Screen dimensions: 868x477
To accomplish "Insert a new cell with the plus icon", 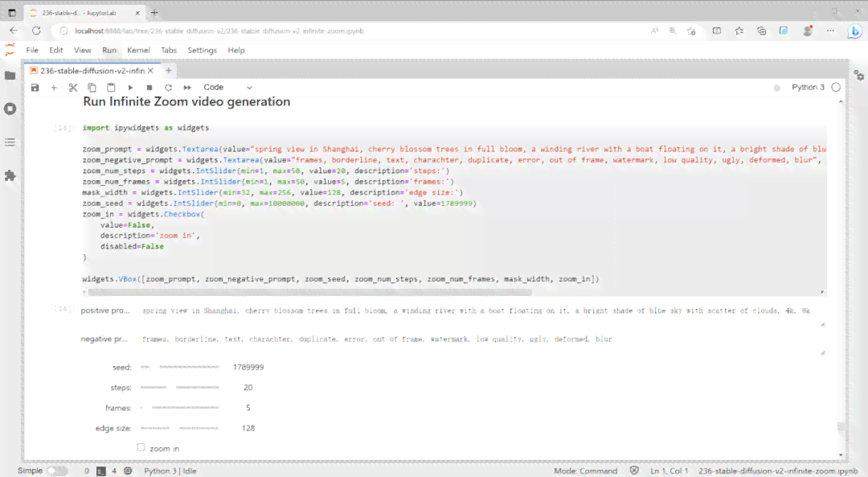I will point(54,88).
